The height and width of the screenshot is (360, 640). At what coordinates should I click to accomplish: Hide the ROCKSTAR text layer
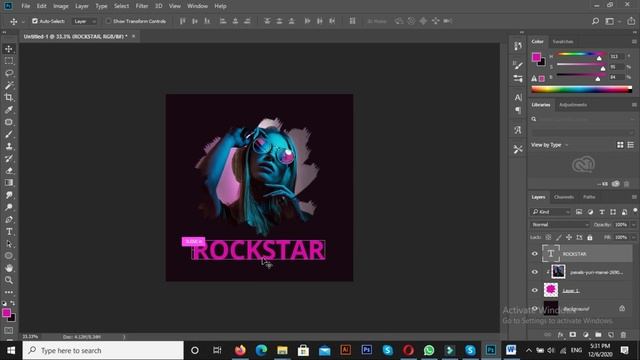click(x=535, y=254)
